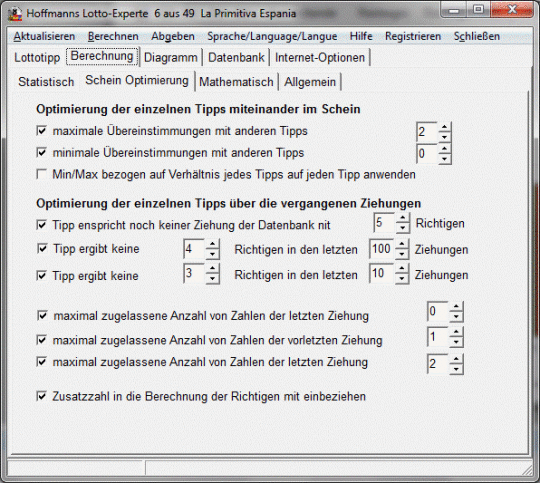Toggle letzten Ziehung checkbox with value 2
This screenshot has height=483, width=540.
42,362
